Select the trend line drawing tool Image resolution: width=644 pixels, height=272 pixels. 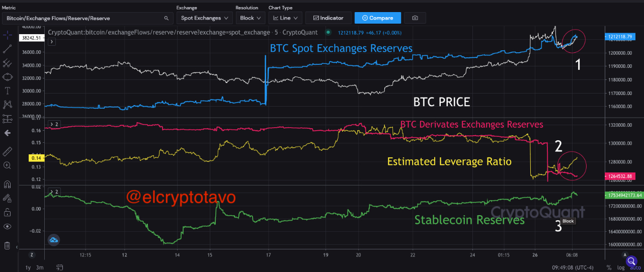pos(7,49)
